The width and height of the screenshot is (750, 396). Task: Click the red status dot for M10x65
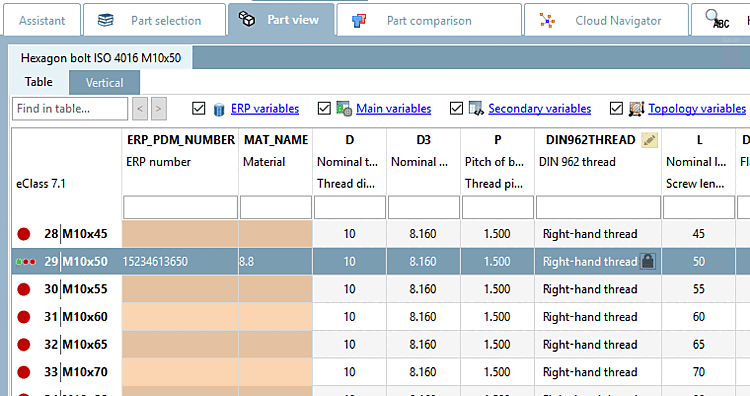23,344
